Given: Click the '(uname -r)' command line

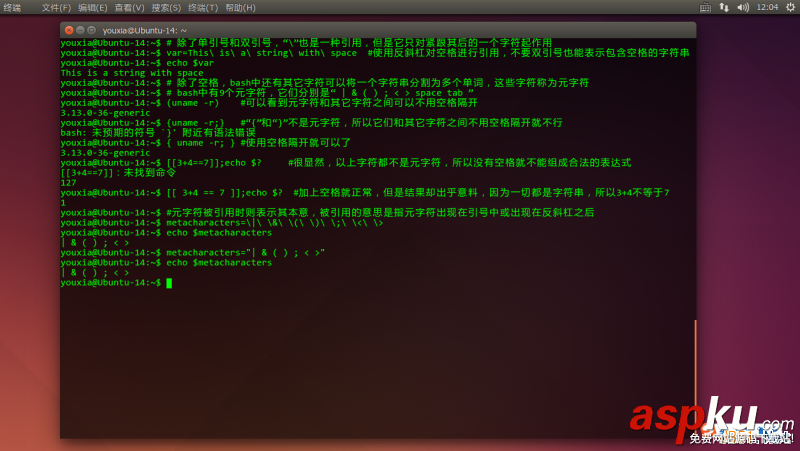Looking at the screenshot, I should [x=269, y=103].
